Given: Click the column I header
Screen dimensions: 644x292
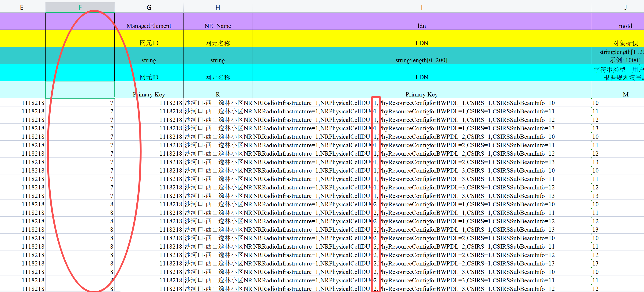Looking at the screenshot, I should pyautogui.click(x=422, y=7).
